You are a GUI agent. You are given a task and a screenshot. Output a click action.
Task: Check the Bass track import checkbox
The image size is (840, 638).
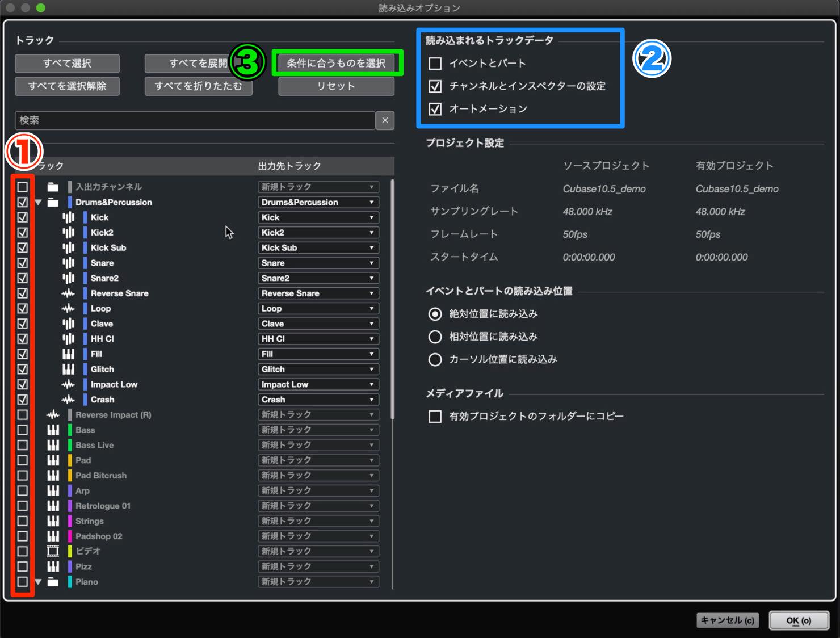click(23, 430)
